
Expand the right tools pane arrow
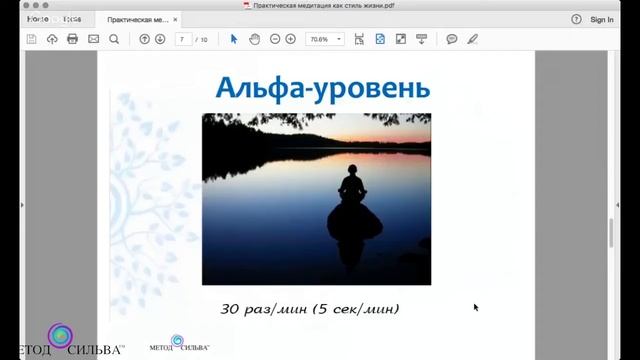point(617,205)
